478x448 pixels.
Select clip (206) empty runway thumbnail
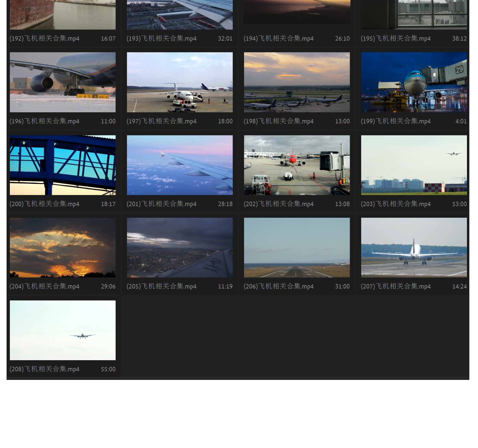click(297, 248)
